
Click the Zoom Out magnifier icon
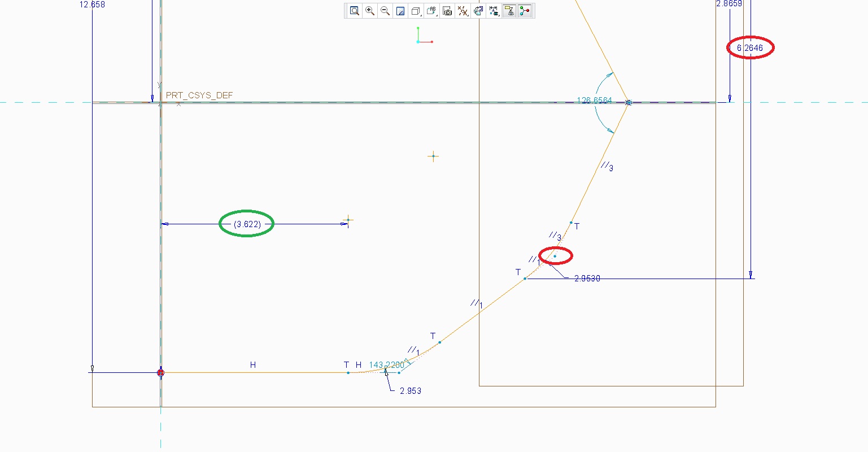pos(385,11)
